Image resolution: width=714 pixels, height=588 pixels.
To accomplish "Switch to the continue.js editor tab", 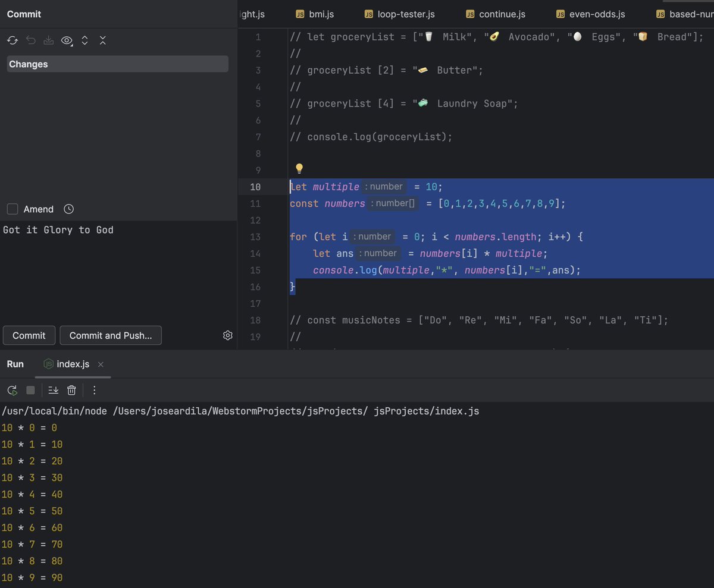I will pyautogui.click(x=495, y=14).
